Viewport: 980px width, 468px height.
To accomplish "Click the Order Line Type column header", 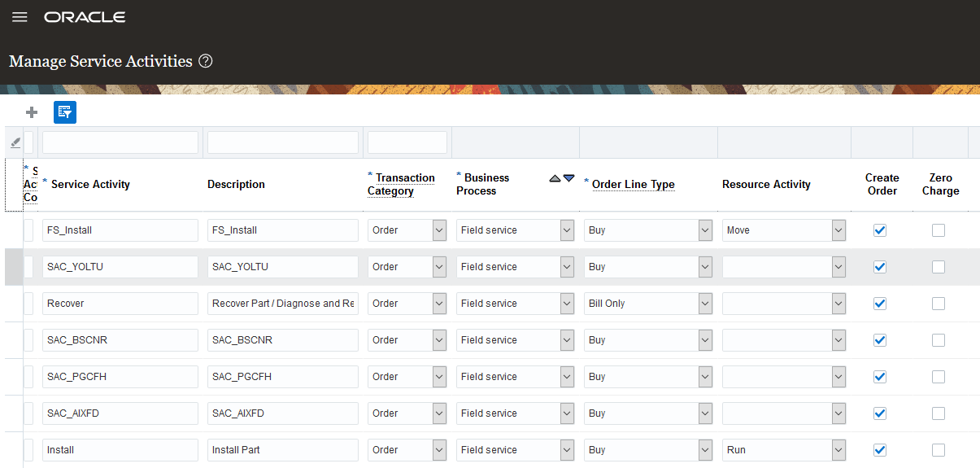I will [634, 184].
